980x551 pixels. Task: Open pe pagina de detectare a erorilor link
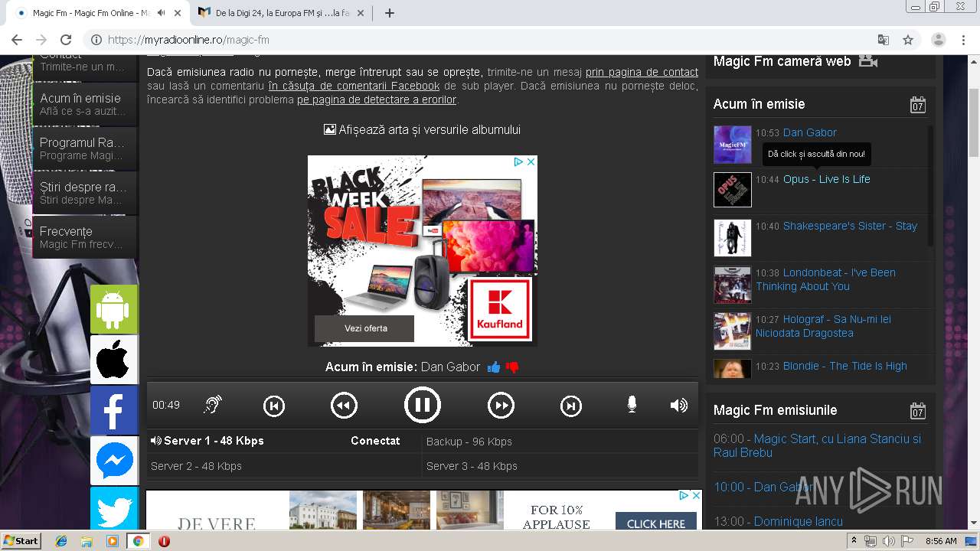pyautogui.click(x=377, y=99)
